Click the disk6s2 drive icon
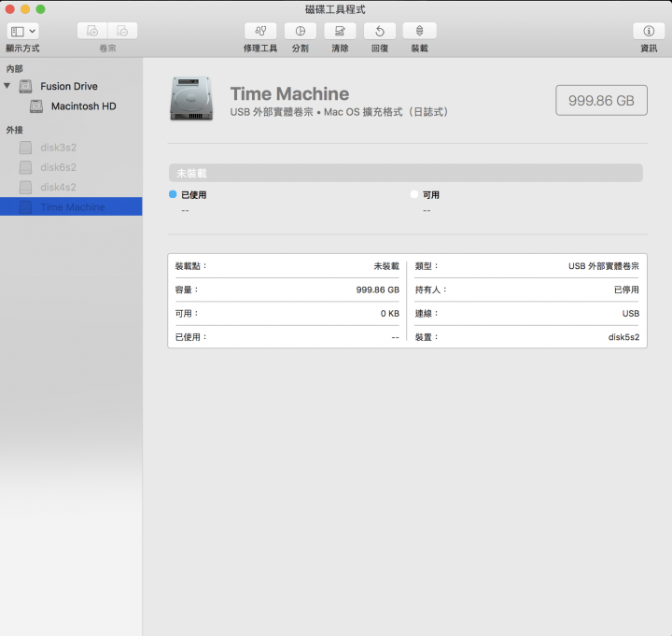This screenshot has height=636, width=672. pyautogui.click(x=26, y=167)
